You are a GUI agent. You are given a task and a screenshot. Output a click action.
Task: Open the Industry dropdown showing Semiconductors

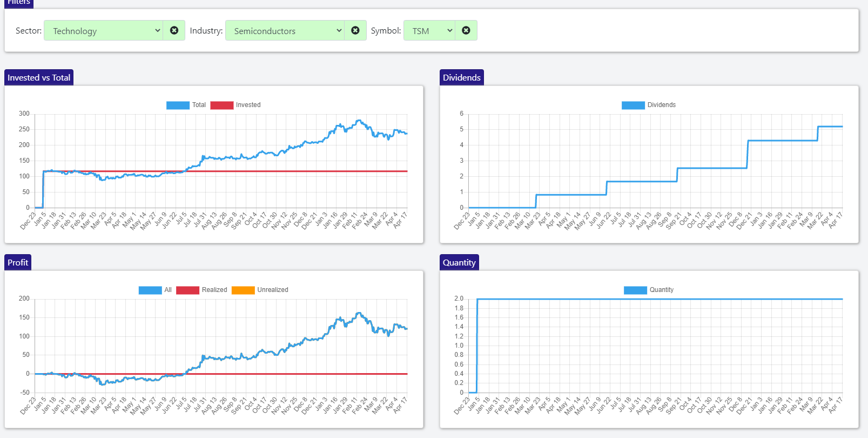point(285,30)
